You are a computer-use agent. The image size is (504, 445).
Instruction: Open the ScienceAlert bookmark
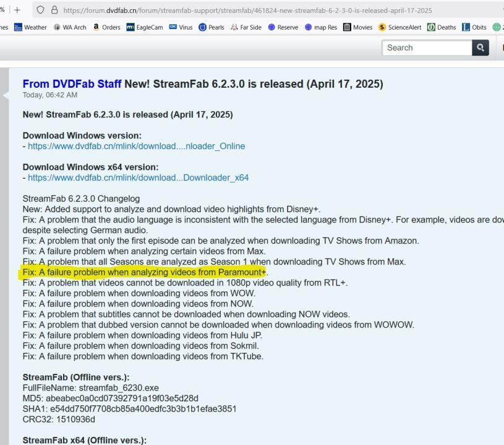[399, 27]
